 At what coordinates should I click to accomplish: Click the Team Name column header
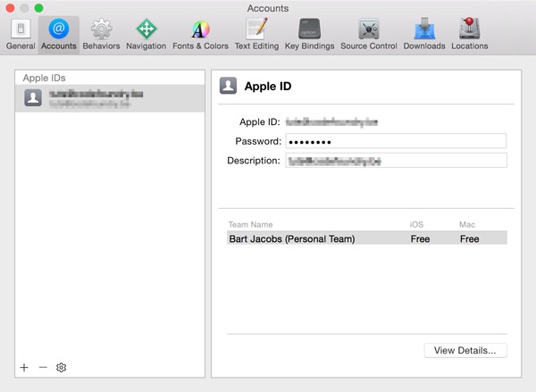pyautogui.click(x=250, y=224)
